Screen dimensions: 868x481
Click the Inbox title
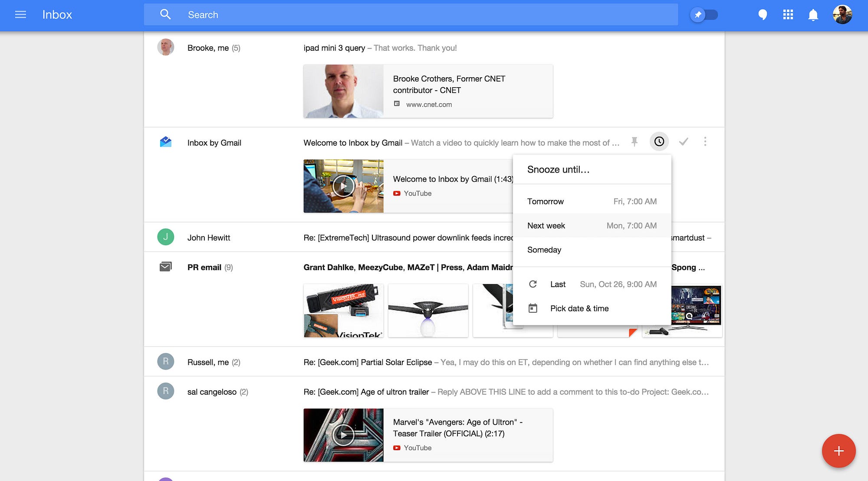pos(57,15)
